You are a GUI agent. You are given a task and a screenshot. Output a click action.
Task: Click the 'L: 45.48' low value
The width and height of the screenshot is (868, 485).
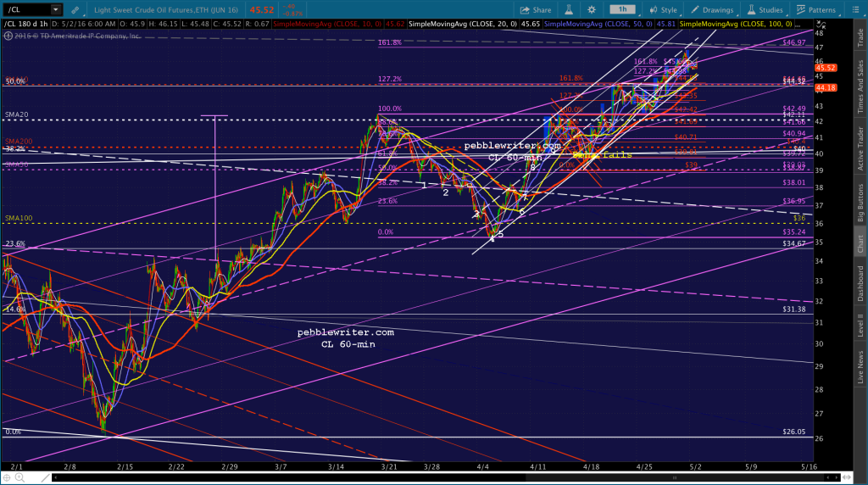tap(196, 25)
